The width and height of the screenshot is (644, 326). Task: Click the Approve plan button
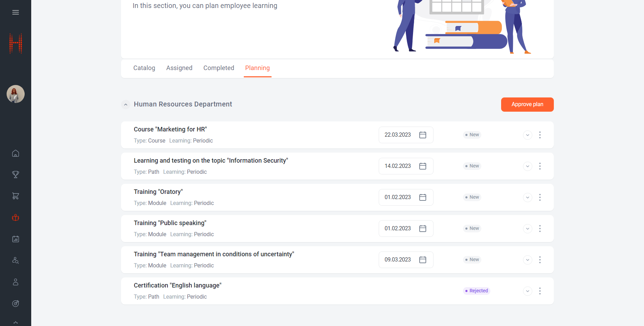[x=527, y=104]
